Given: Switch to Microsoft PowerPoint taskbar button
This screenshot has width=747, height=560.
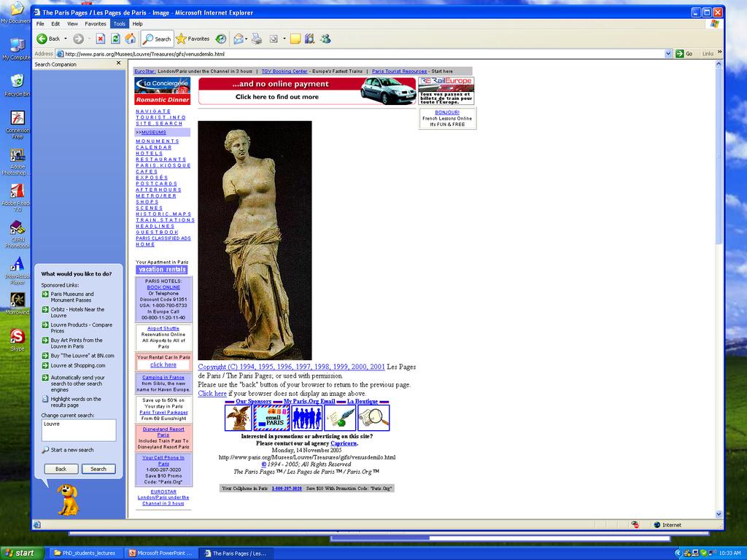Looking at the screenshot, I should point(161,553).
